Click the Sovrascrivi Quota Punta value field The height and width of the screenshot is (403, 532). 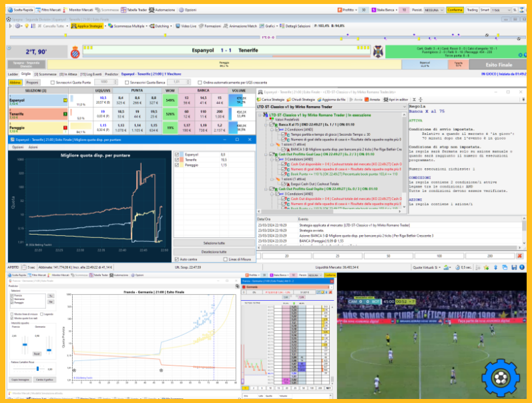[105, 82]
